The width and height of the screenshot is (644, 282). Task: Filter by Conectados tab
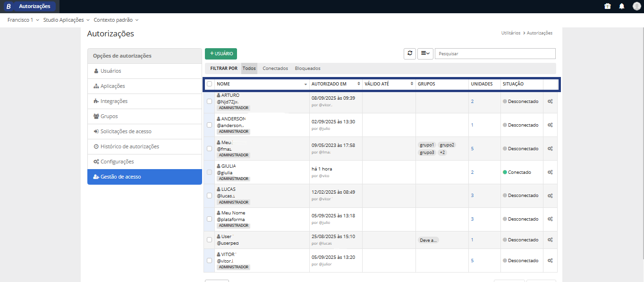click(275, 68)
